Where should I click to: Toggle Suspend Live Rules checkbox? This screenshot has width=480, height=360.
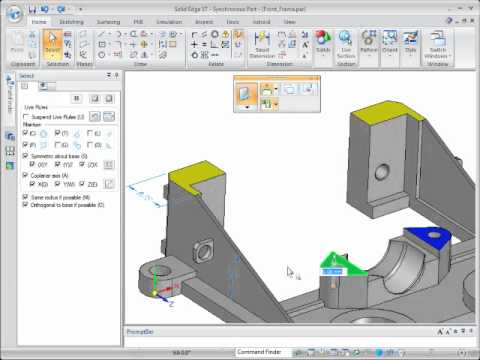point(26,117)
